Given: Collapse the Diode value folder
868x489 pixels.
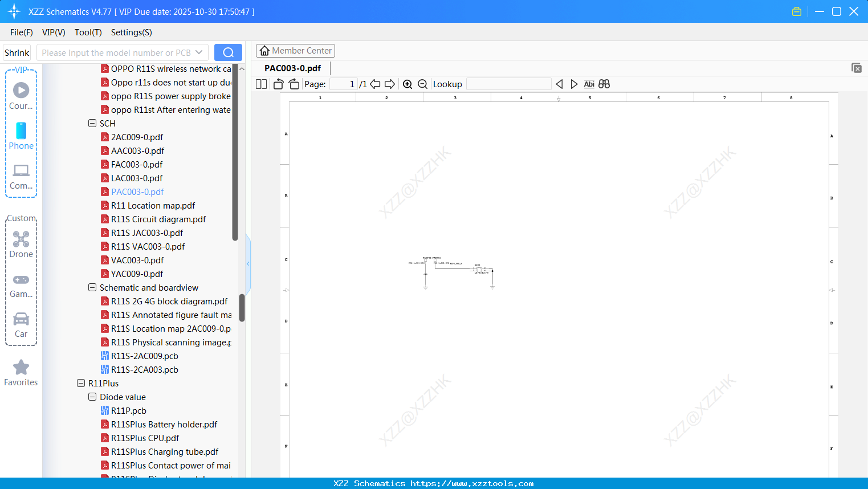Looking at the screenshot, I should pos(92,397).
